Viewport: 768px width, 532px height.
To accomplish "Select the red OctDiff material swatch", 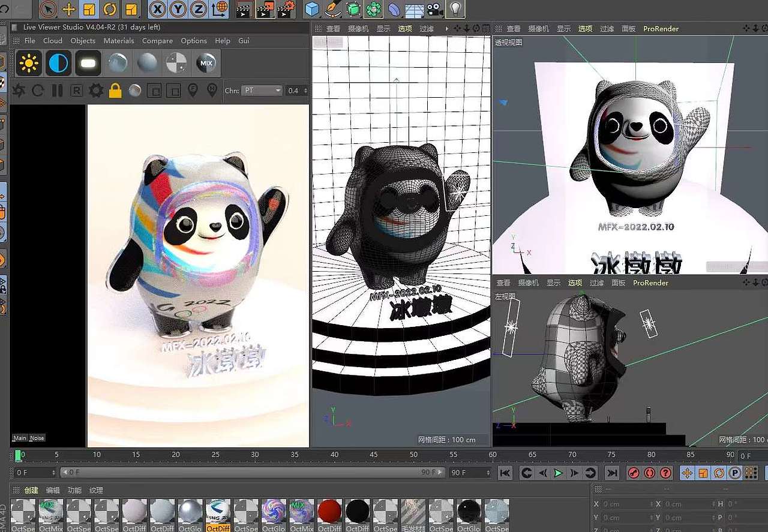I will coord(329,515).
